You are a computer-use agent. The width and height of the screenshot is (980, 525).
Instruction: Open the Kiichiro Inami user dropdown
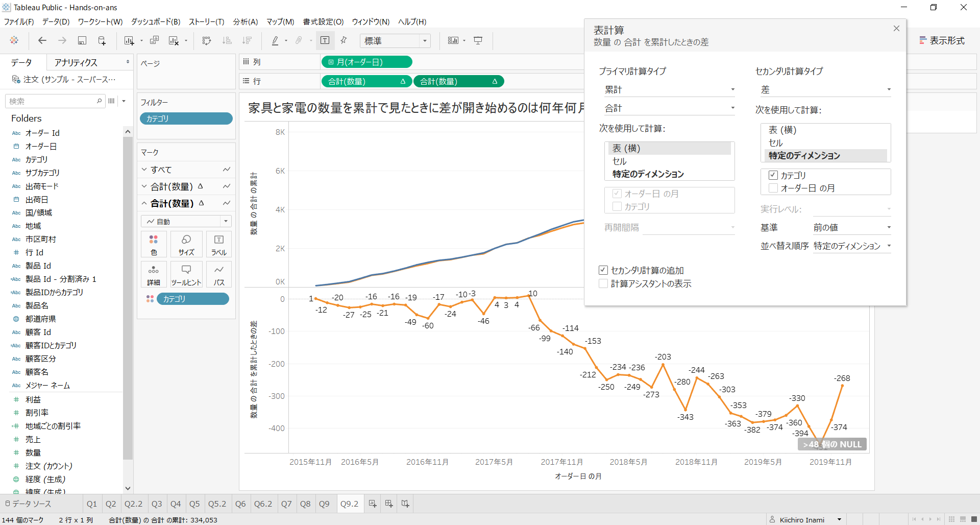tap(839, 519)
